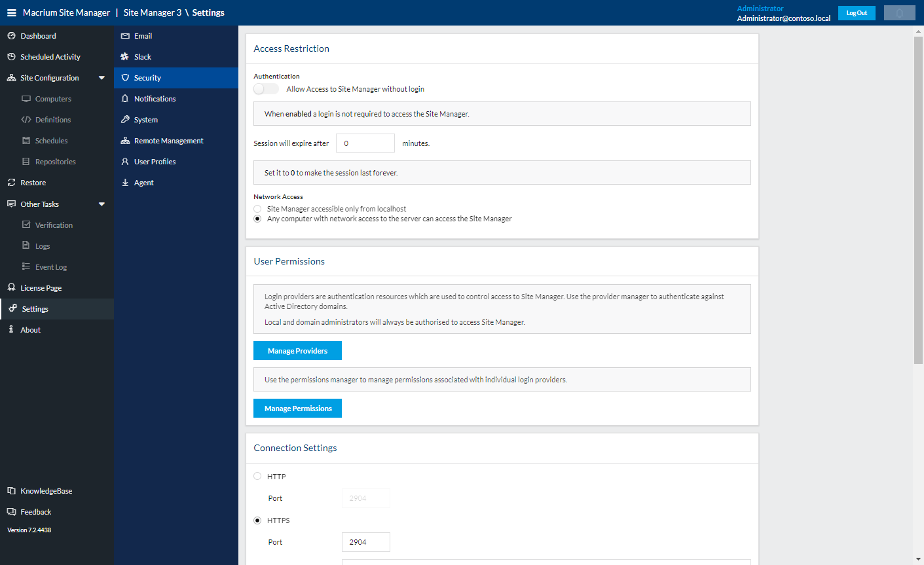This screenshot has height=565, width=924.
Task: Click the Manage Providers button
Action: click(x=297, y=350)
